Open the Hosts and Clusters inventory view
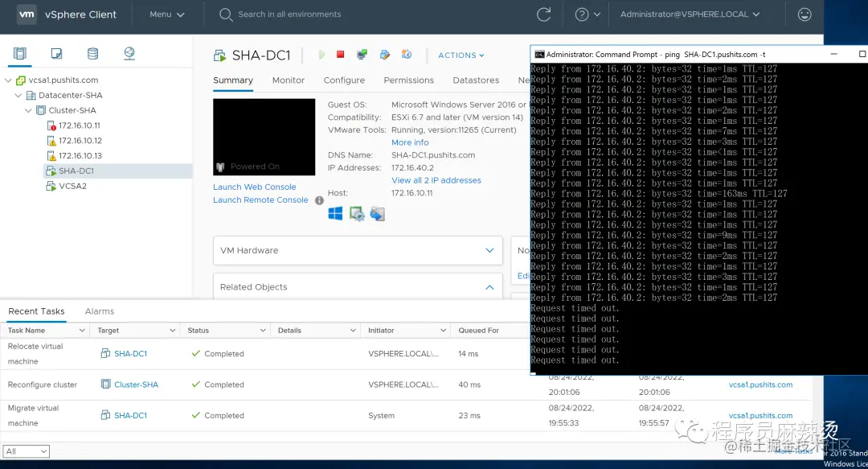 (20, 53)
